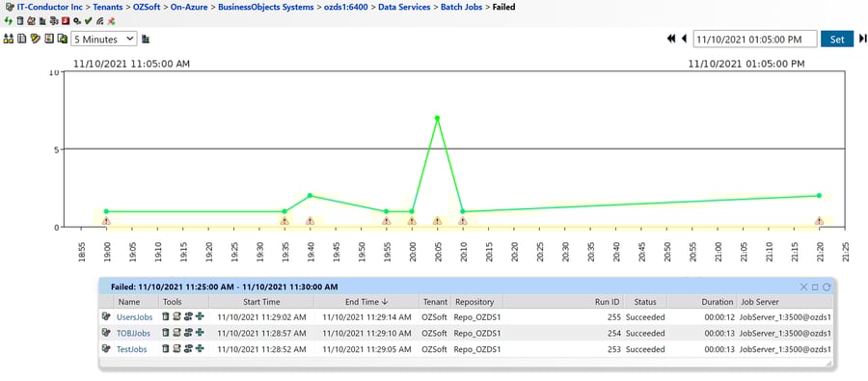Click the row icon left of UsersJobs
The height and width of the screenshot is (381, 868).
click(106, 317)
